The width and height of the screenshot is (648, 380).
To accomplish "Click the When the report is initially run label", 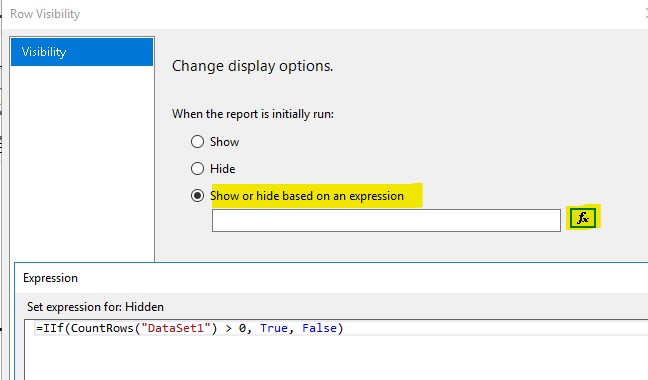I will (x=253, y=114).
